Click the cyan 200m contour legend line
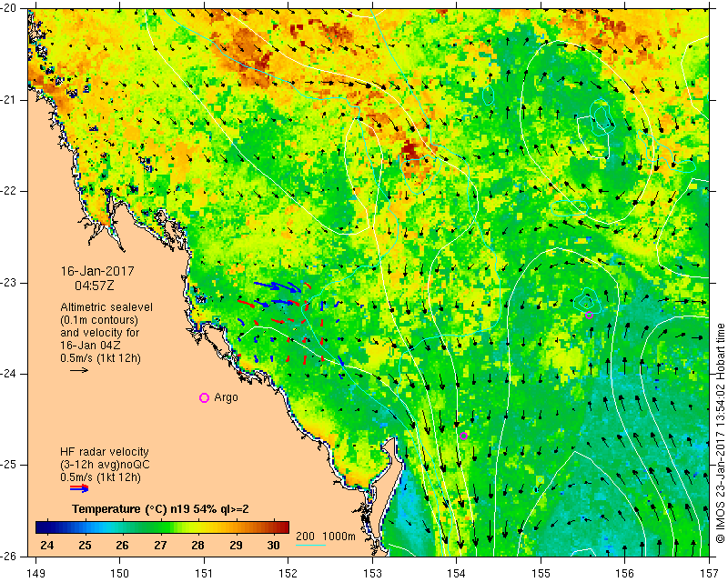 click(310, 545)
